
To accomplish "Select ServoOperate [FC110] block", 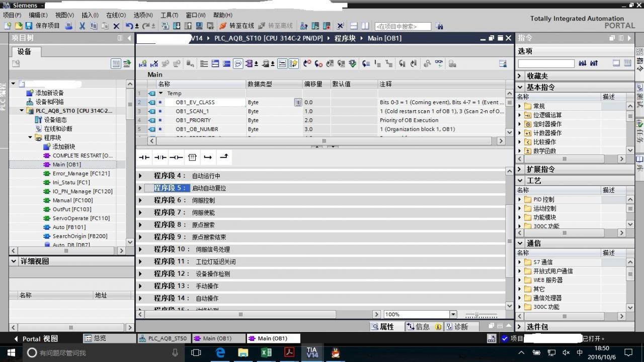I will pos(81,219).
